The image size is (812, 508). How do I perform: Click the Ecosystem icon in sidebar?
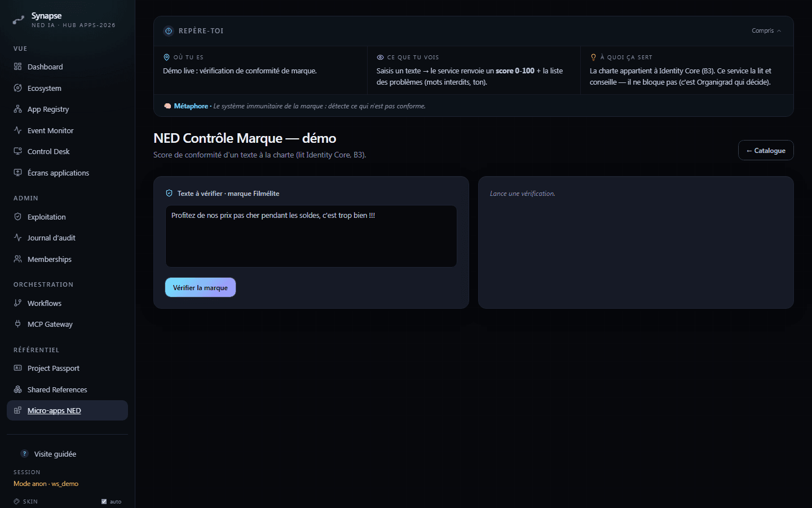pyautogui.click(x=17, y=88)
